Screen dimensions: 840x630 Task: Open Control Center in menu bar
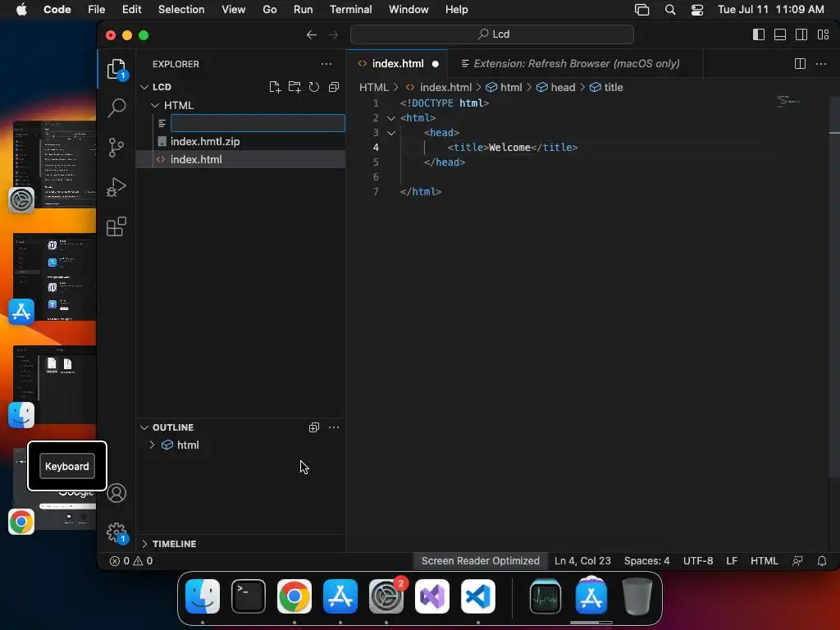click(697, 10)
